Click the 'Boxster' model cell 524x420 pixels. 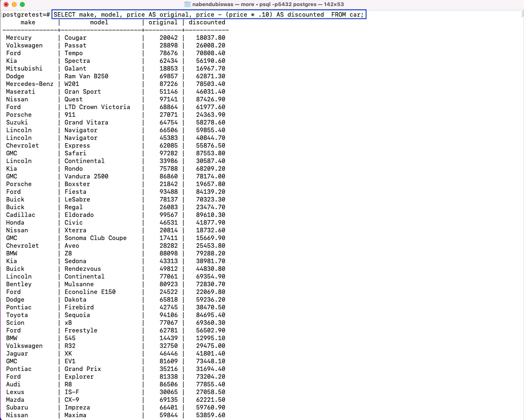[77, 184]
